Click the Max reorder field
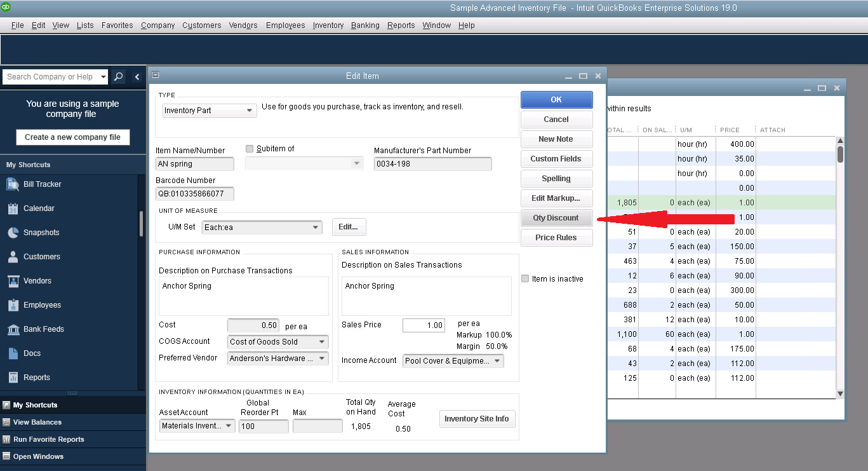The width and height of the screenshot is (868, 471). click(x=317, y=426)
